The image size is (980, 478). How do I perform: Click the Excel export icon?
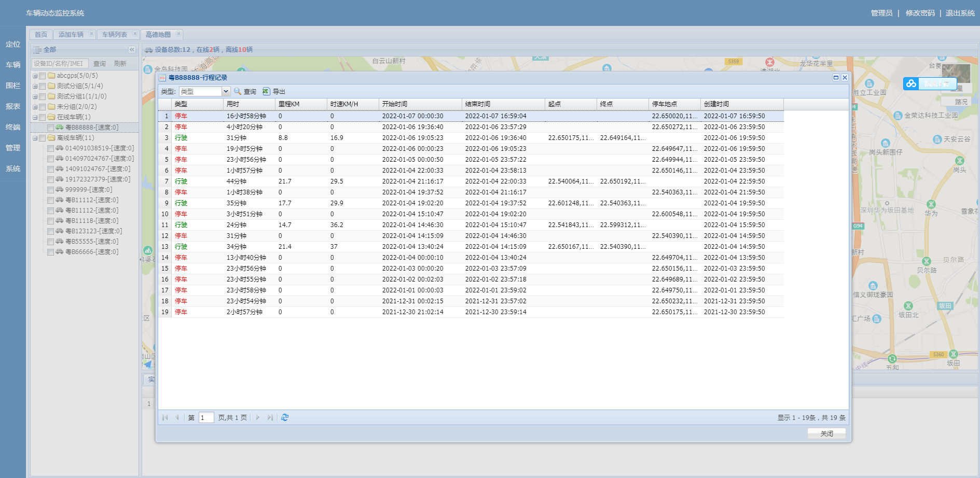click(266, 91)
